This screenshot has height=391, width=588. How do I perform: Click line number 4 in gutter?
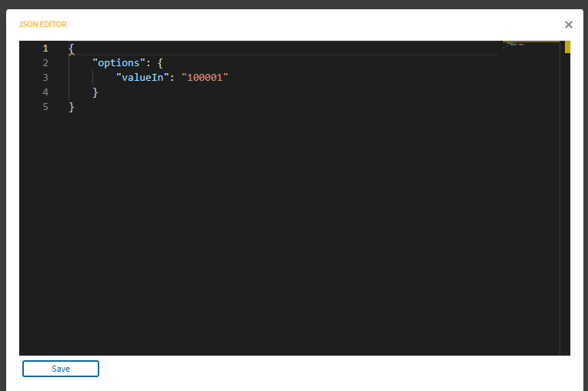click(45, 92)
